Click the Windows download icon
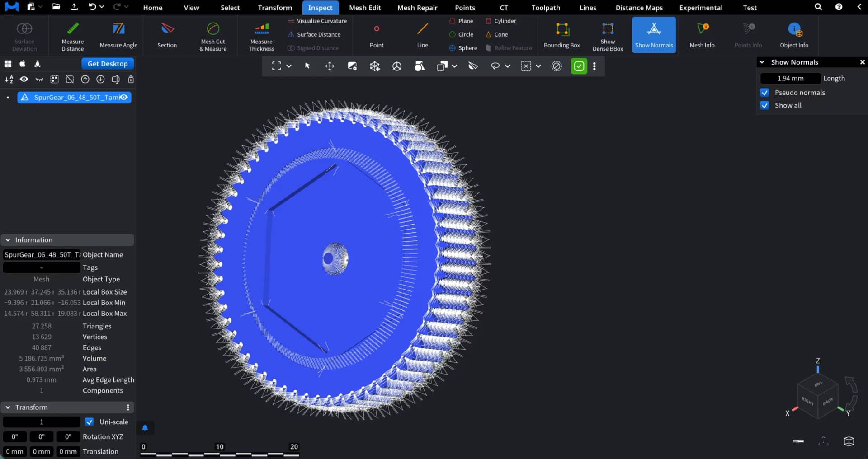Viewport: 868px width, 459px height. 8,64
